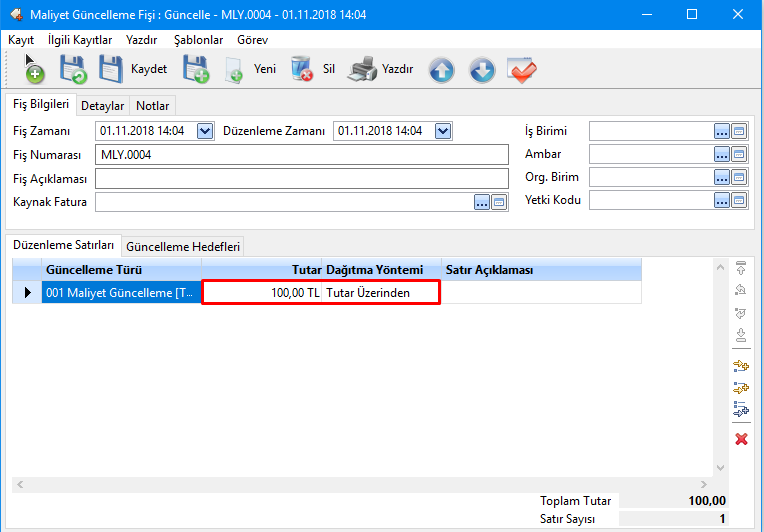Image resolution: width=764 pixels, height=532 pixels.
Task: Click the blue down arrow toolbar icon
Action: coord(481,70)
